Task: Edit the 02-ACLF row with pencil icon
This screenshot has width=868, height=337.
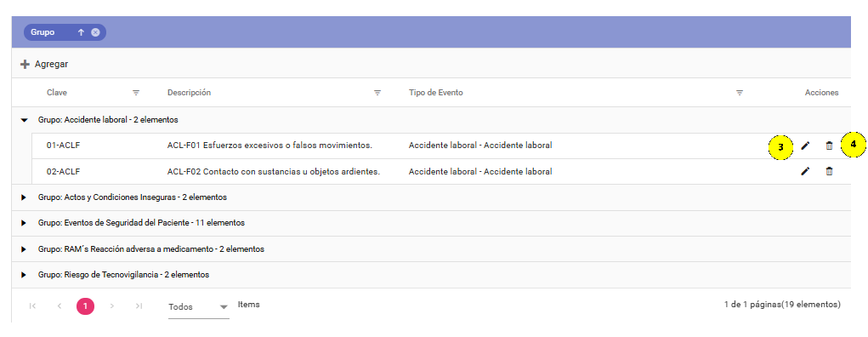Action: point(805,172)
